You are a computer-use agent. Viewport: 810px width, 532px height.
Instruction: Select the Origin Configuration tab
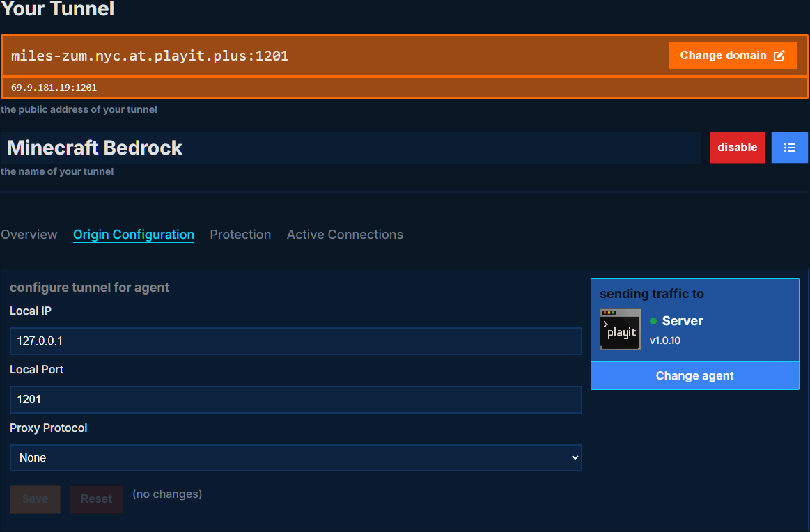point(134,235)
